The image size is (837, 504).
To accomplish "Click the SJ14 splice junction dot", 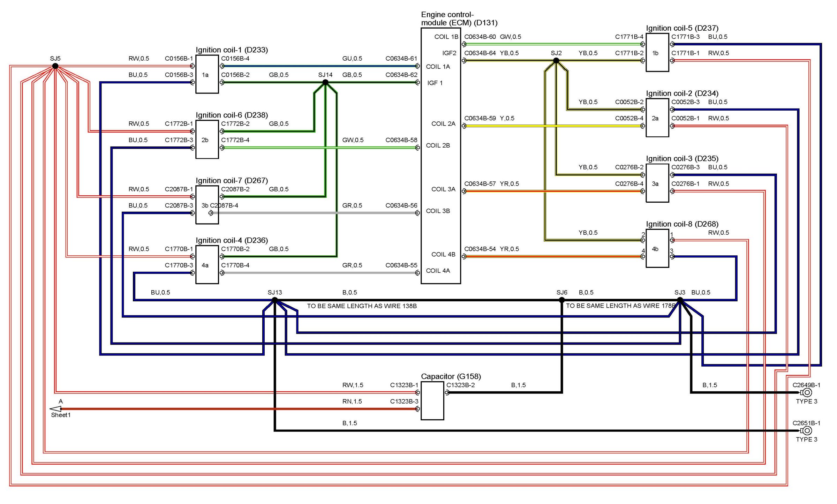I will (325, 82).
